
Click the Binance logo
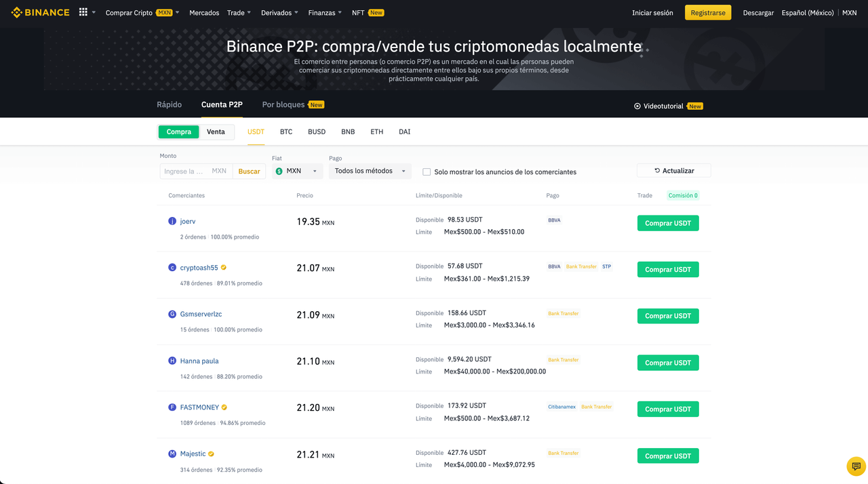pos(40,12)
